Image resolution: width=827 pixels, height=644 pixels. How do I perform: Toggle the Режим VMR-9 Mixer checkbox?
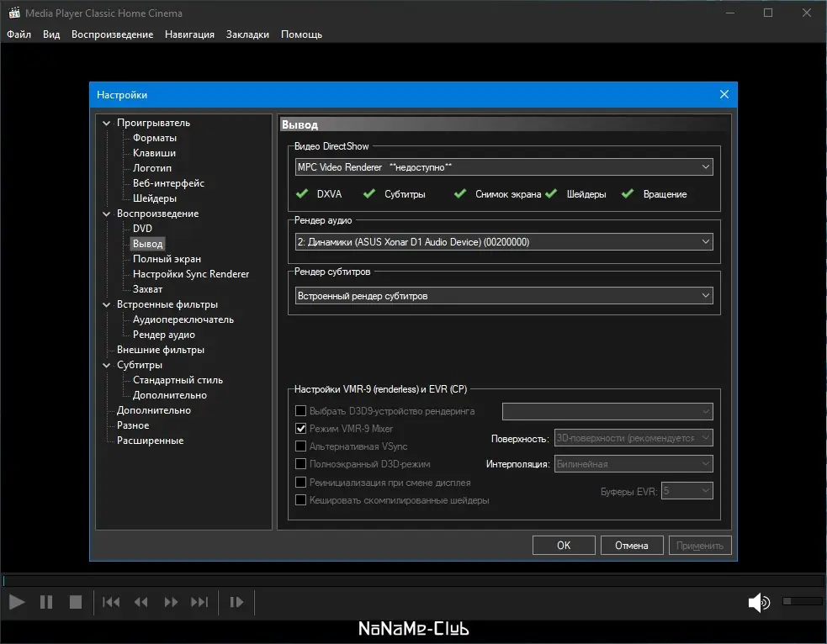coord(301,429)
